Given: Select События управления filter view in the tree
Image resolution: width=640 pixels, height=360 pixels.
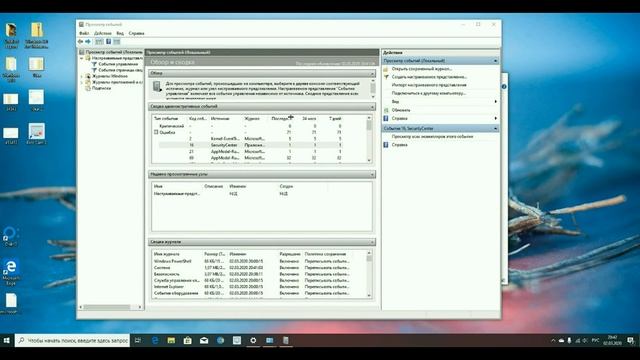Looking at the screenshot, I should pyautogui.click(x=118, y=64).
